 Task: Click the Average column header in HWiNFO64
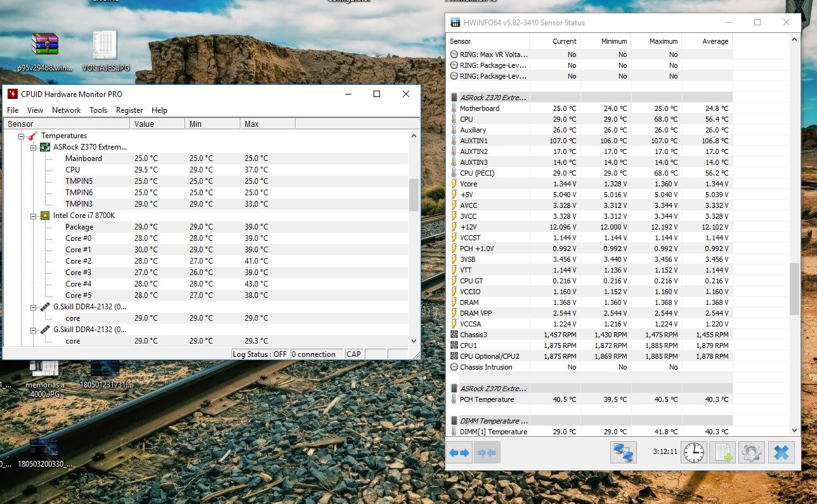707,41
